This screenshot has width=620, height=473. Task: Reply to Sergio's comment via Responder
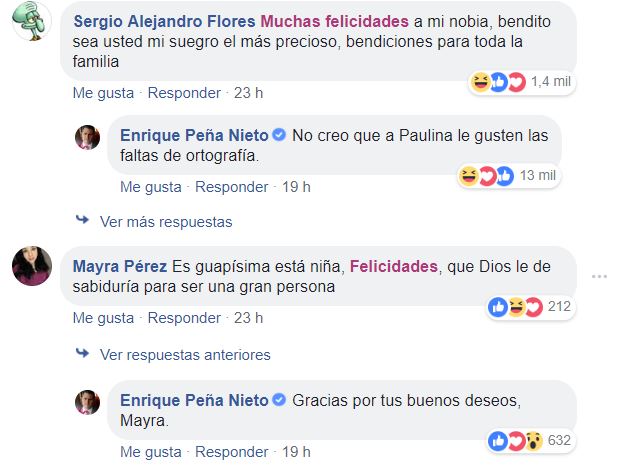[184, 93]
